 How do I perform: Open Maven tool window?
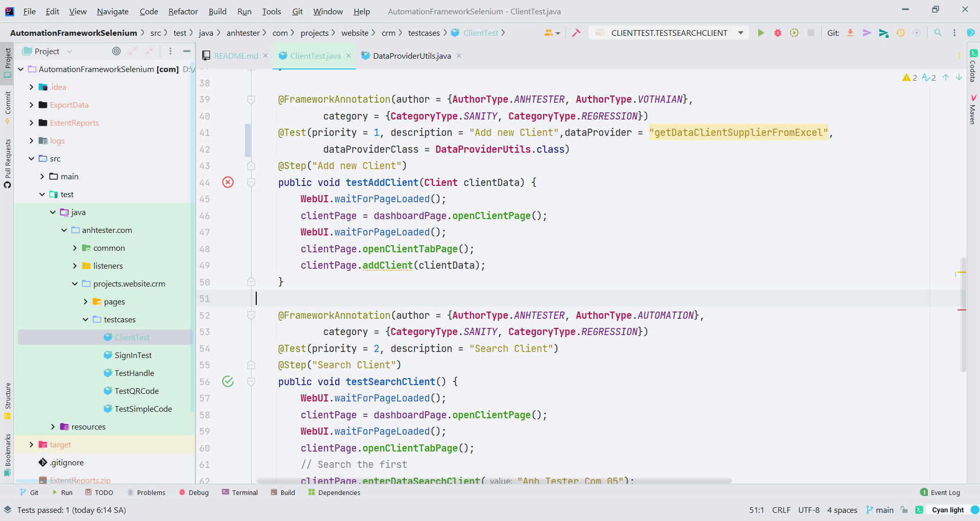[973, 109]
